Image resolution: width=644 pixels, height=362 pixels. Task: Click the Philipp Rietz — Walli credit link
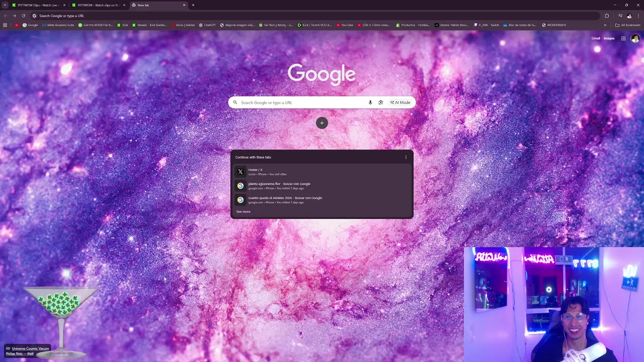[x=20, y=353]
